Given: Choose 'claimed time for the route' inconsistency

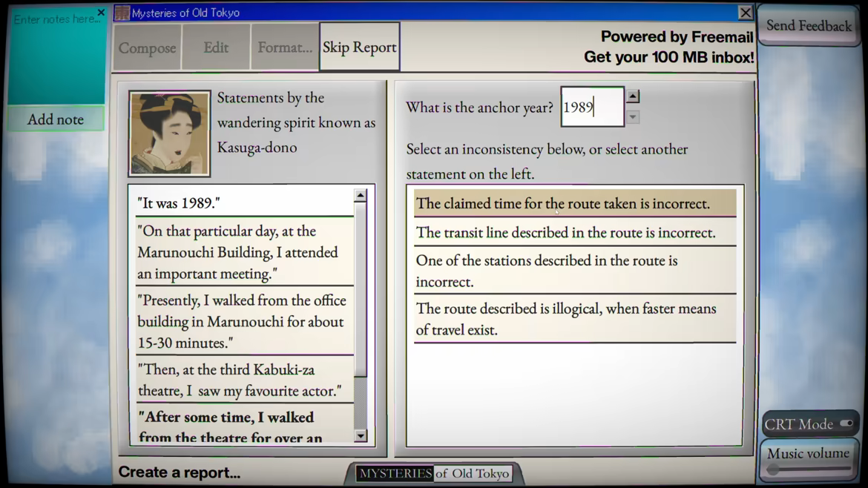Looking at the screenshot, I should point(575,203).
